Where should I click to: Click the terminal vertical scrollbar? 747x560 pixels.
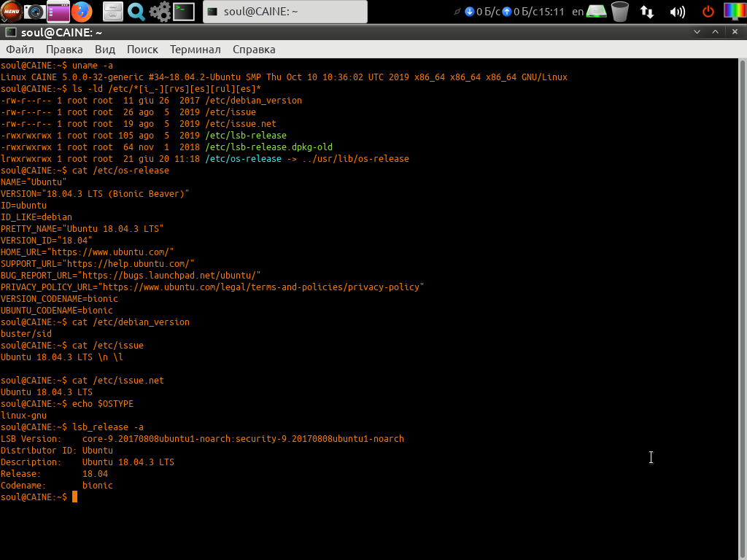point(742,308)
